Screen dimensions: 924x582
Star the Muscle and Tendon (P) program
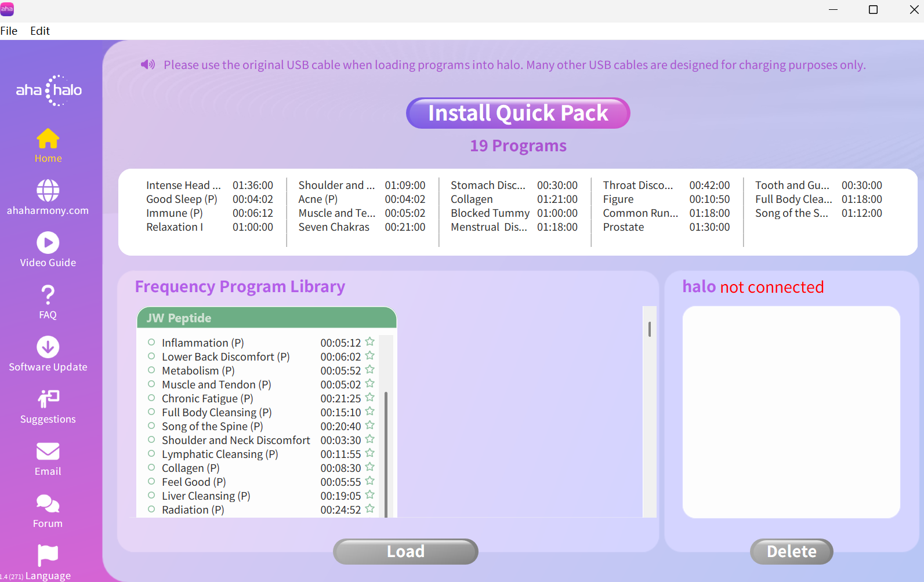370,383
